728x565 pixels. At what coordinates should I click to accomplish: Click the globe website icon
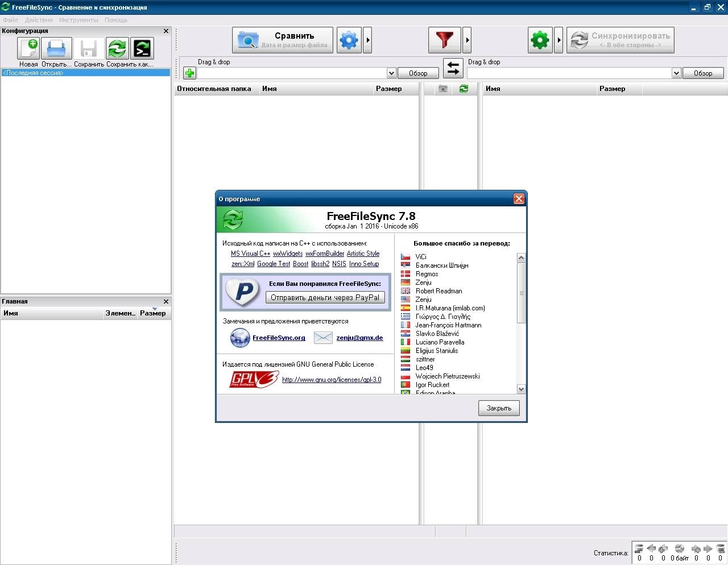(x=240, y=338)
